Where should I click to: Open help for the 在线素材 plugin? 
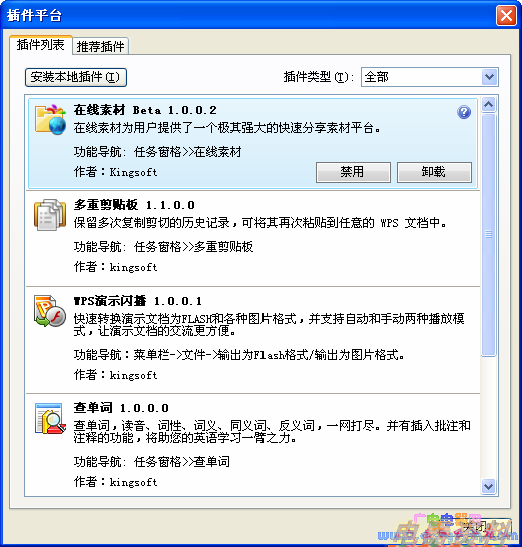pyautogui.click(x=464, y=112)
